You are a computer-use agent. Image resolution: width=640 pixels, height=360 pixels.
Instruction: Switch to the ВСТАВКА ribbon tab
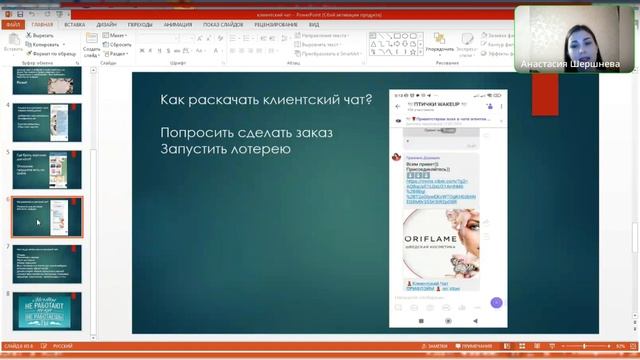click(75, 24)
